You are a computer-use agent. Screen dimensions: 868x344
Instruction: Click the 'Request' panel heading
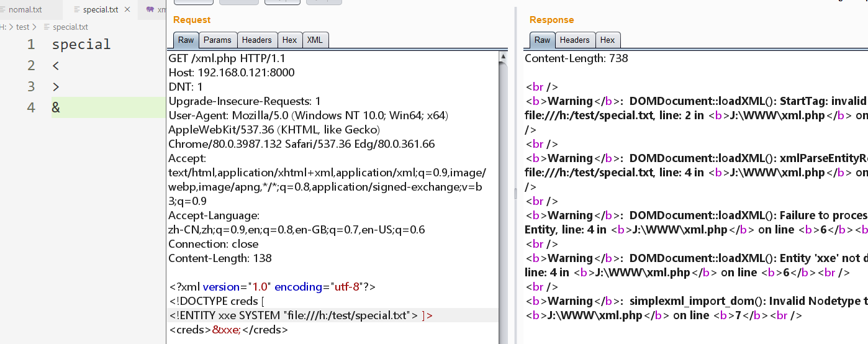[192, 20]
